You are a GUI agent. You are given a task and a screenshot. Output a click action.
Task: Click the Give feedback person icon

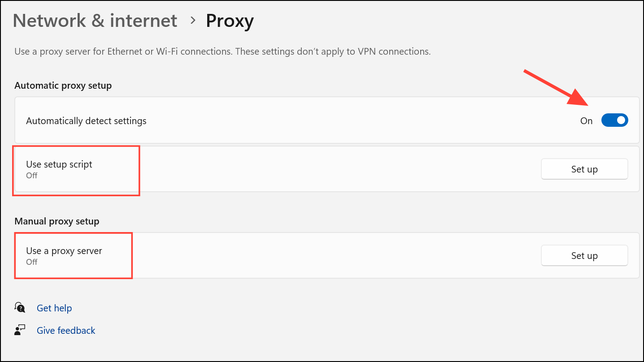tap(20, 330)
